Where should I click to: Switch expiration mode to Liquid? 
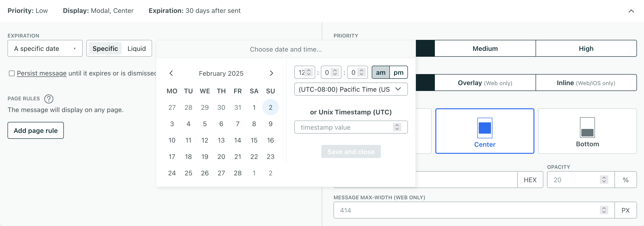[137, 49]
